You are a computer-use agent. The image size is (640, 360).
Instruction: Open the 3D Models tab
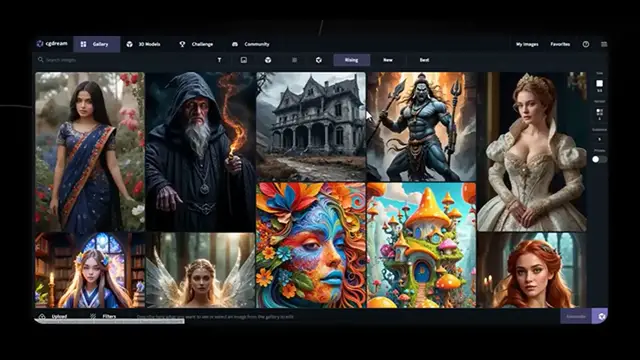point(144,44)
